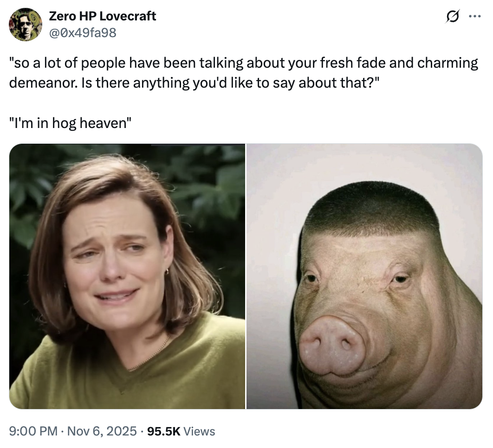Image resolution: width=493 pixels, height=448 pixels.
Task: Open the right photo of the pig
Action: [364, 276]
